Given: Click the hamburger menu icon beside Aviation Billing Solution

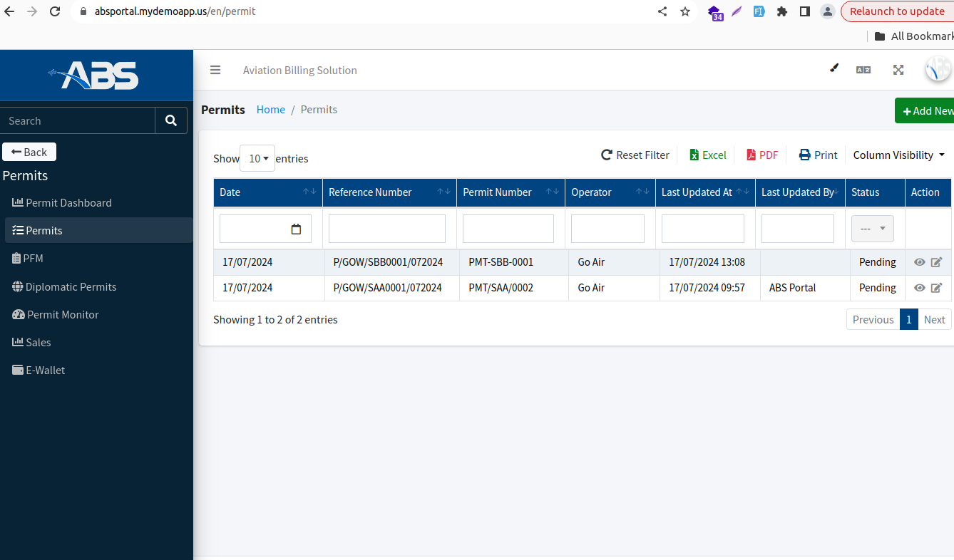Looking at the screenshot, I should coord(215,70).
